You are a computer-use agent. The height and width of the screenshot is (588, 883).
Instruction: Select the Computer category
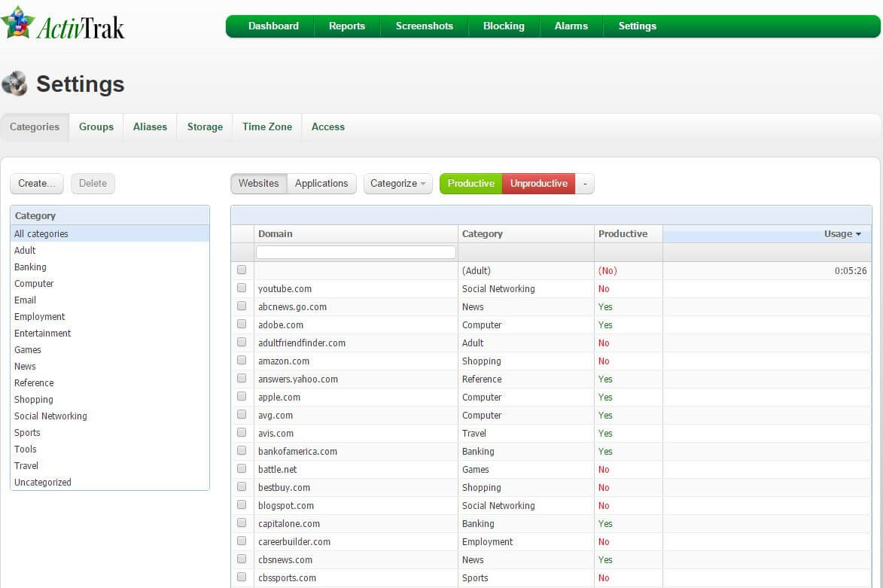tap(110, 283)
